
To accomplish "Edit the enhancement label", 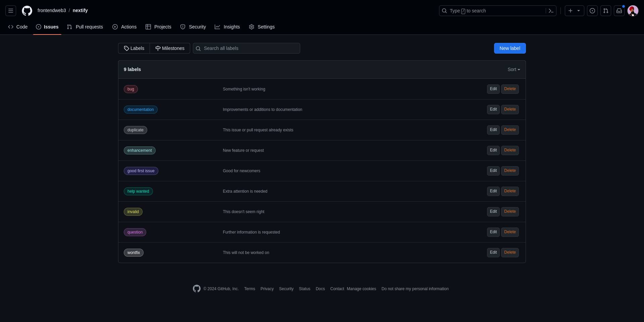I will [493, 150].
